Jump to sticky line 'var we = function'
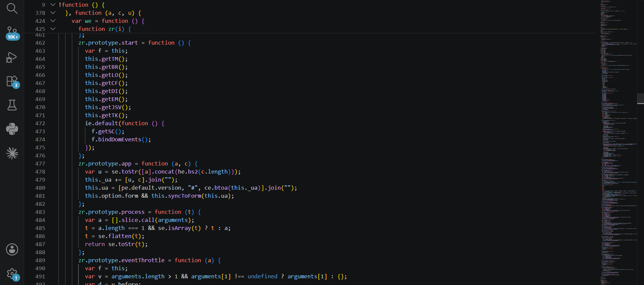644x285 pixels. 108,21
